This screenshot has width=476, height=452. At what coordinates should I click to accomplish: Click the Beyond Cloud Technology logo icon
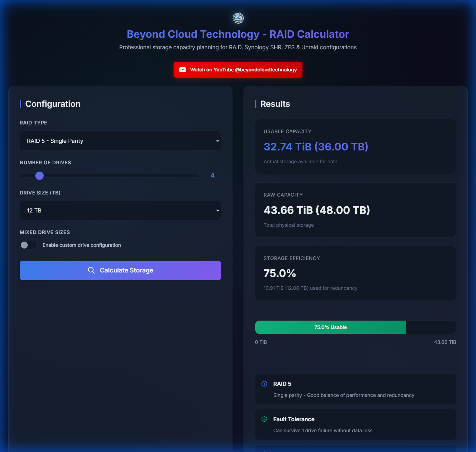click(x=238, y=18)
